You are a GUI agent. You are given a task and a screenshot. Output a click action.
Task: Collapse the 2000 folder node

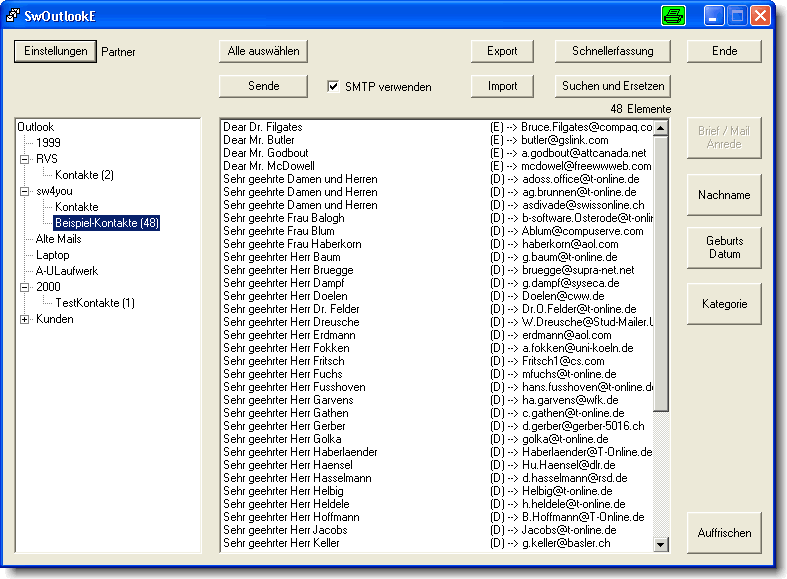point(25,287)
